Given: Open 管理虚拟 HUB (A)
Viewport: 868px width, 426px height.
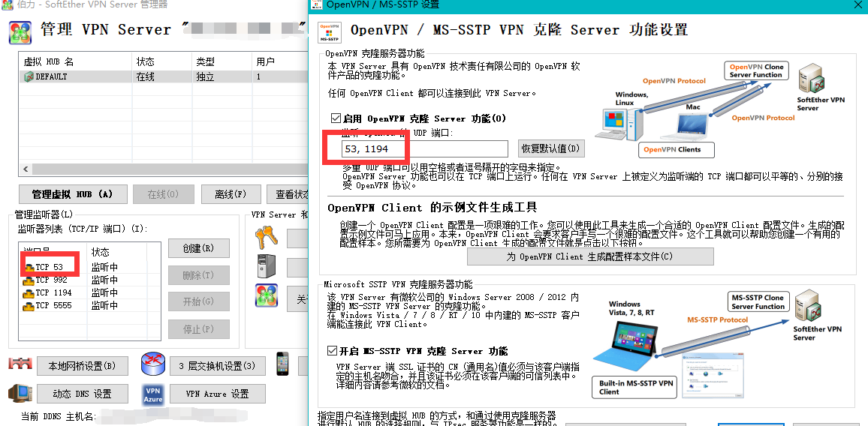Looking at the screenshot, I should point(73,194).
